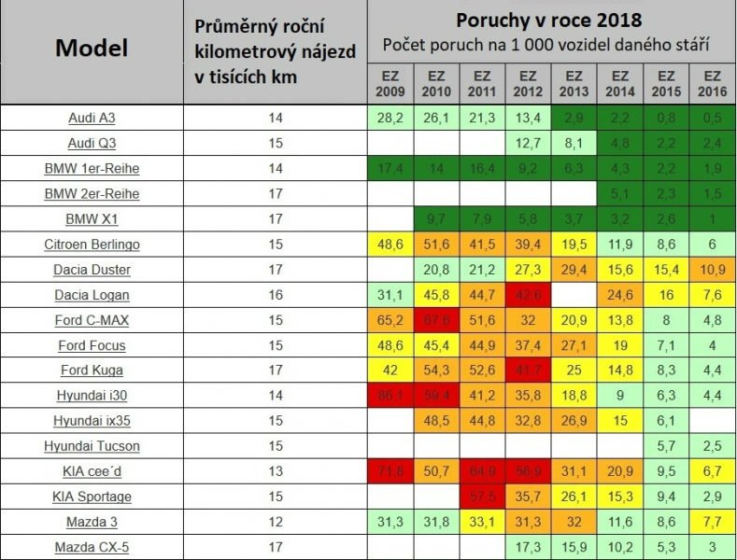Select the BMW X1 link
Image resolution: width=737 pixels, height=560 pixels.
[x=92, y=219]
